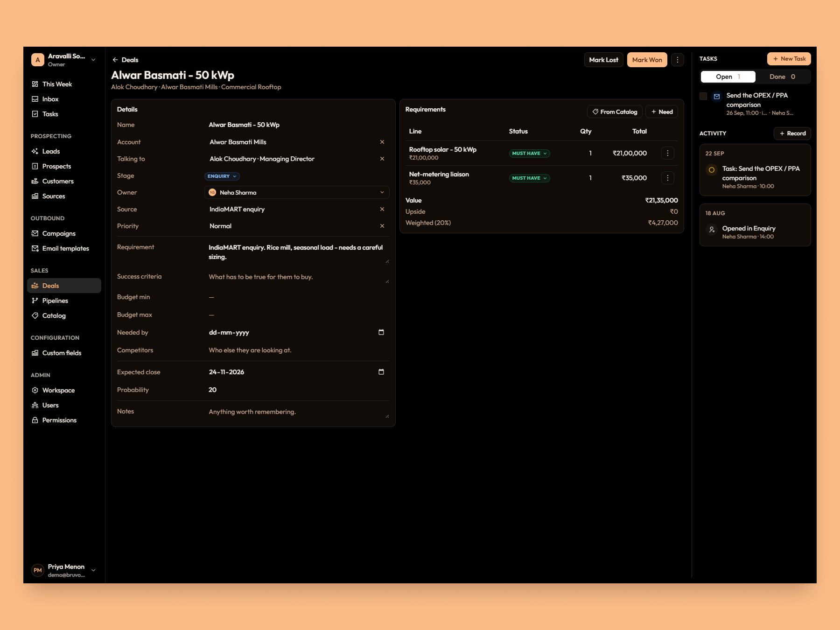Expand the Aravalli workspace switcher
This screenshot has height=630, width=840.
point(64,60)
